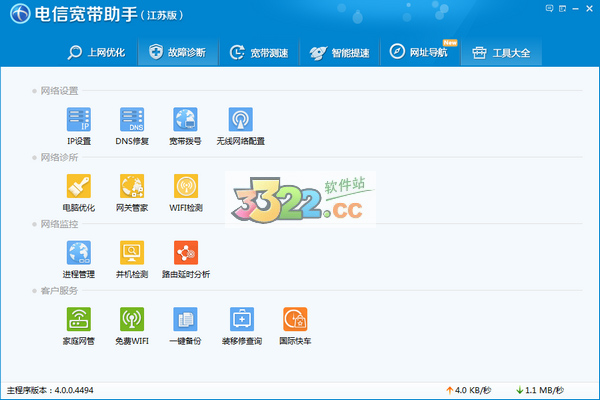The image size is (600, 400).
Task: Open the 免费WIFI tool
Action: pyautogui.click(x=132, y=326)
